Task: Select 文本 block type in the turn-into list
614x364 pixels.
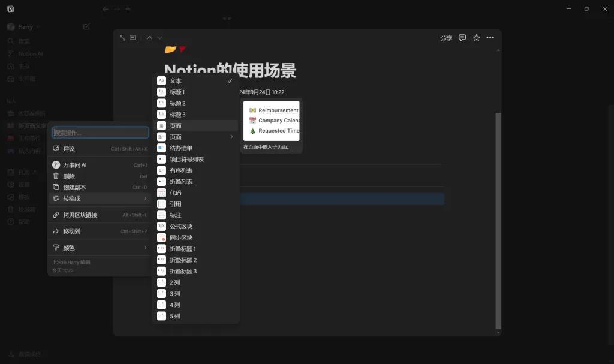Action: [x=195, y=81]
